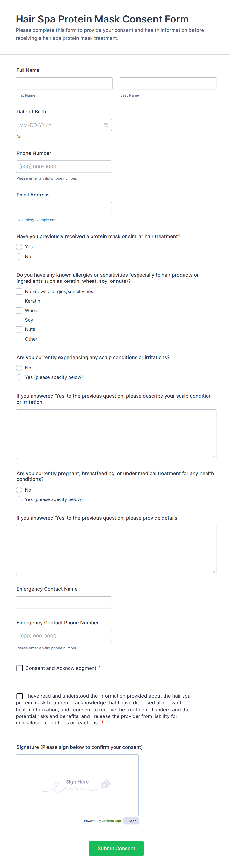Screen dimensions: 230x868
Task: Click the Email Address field
Action: [64, 208]
